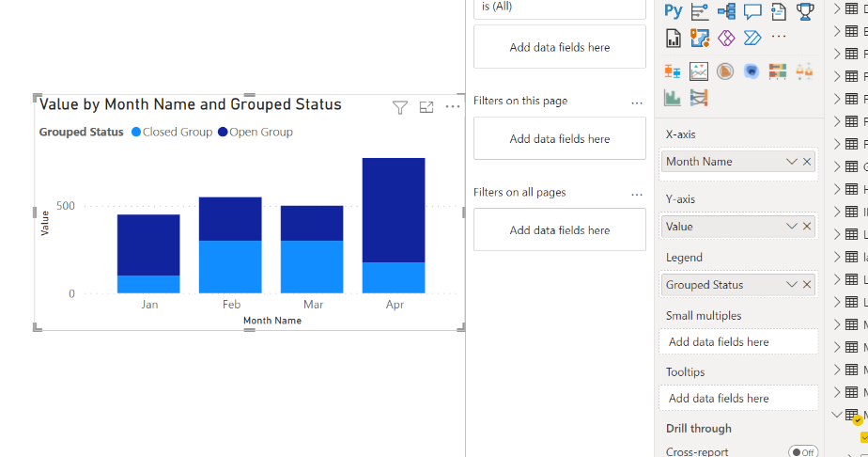Click the Mar Closed Group bar segment

(x=312, y=266)
